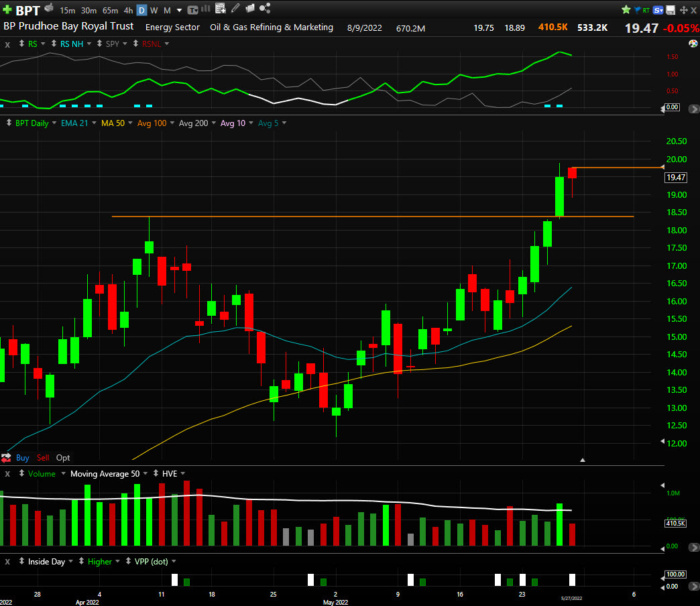Click the up/down arrows beside SPY
The image size is (700, 606).
99,44
